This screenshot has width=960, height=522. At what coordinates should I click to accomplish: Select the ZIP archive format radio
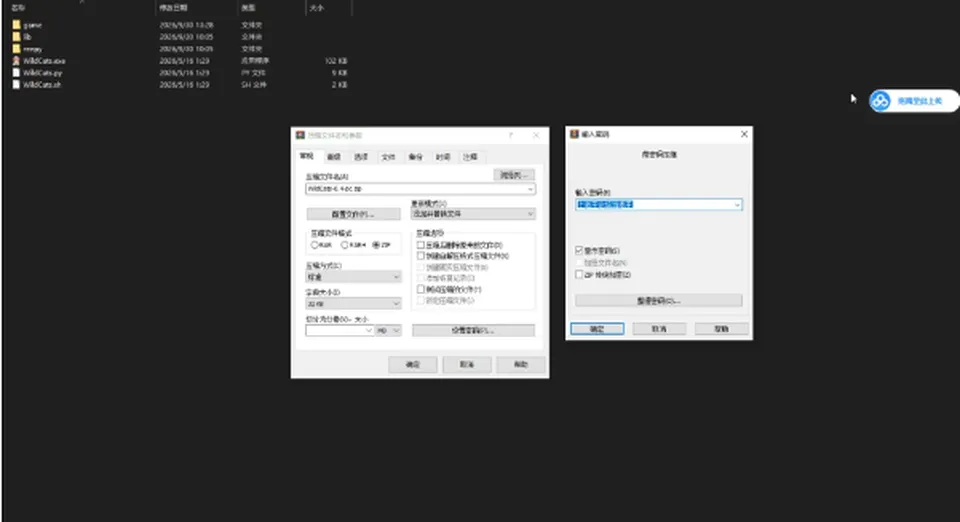tap(376, 245)
